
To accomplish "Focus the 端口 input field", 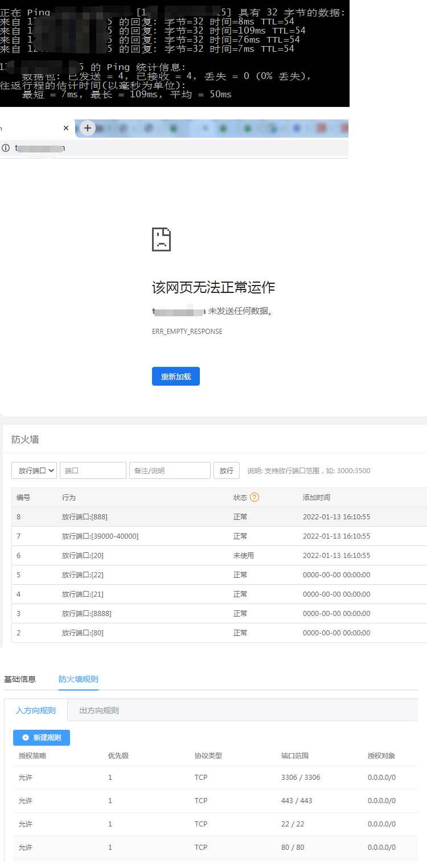I will (x=93, y=470).
